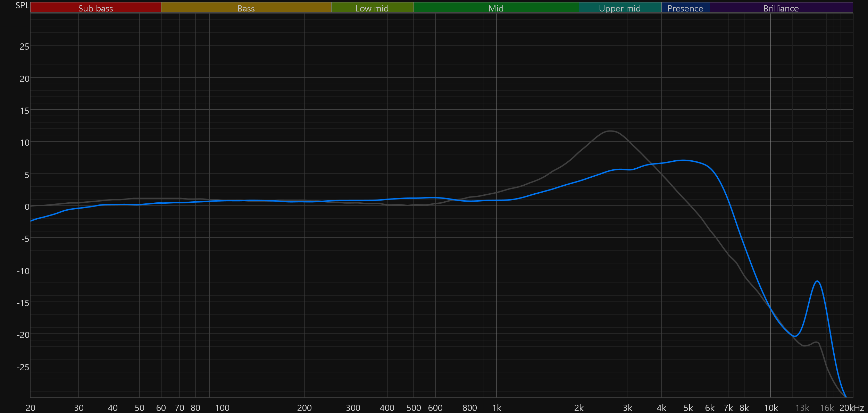Click the gray curve's peak near 2.5 kHz

[610, 131]
